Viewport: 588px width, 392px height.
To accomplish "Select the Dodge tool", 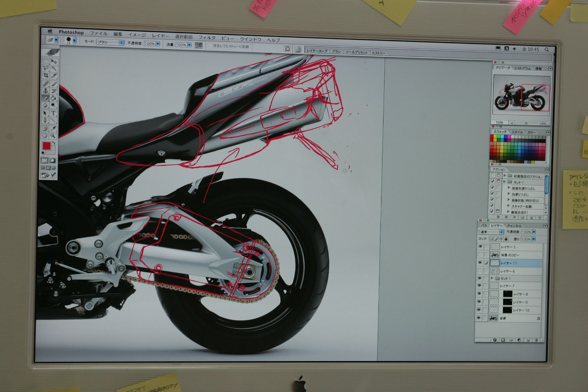I will click(x=54, y=105).
